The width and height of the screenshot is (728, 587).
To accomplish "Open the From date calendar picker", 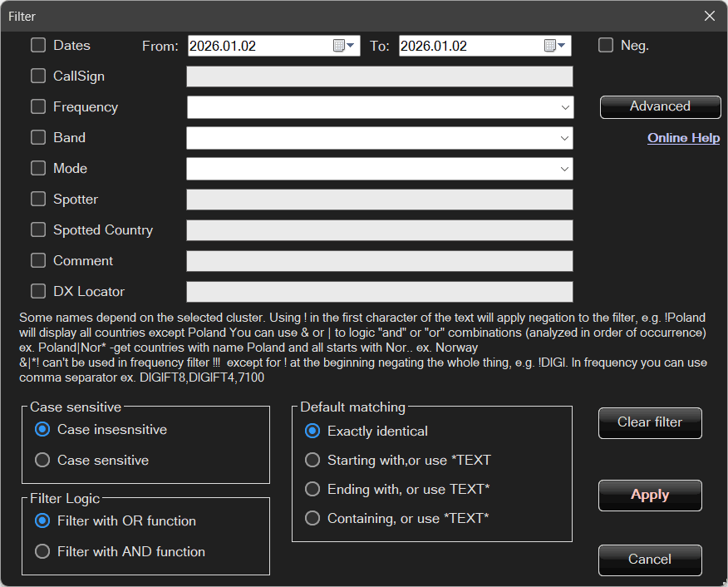I will point(344,46).
